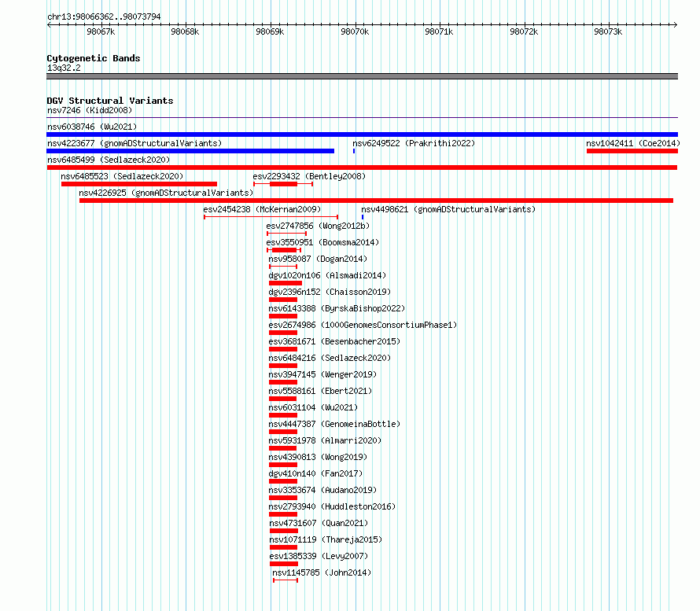This screenshot has width=700, height=611.
Task: Open nsv5931978 (Almarri2020) label
Action: [325, 440]
